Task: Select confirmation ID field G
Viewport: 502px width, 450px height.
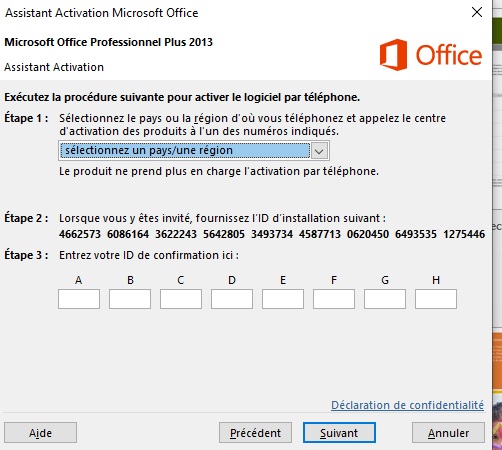Action: click(x=385, y=299)
